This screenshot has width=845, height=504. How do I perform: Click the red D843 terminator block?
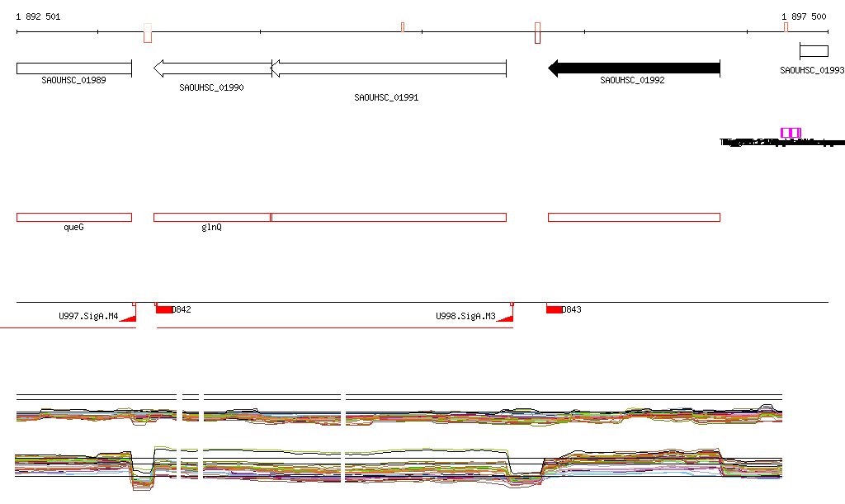[x=554, y=309]
